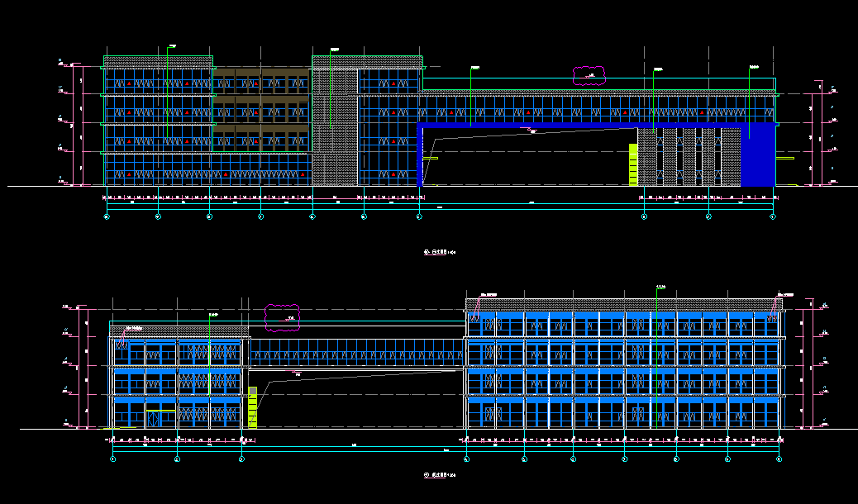Select the thick blue column beside upper opening
Screen dimensions: 858x504
click(x=421, y=156)
